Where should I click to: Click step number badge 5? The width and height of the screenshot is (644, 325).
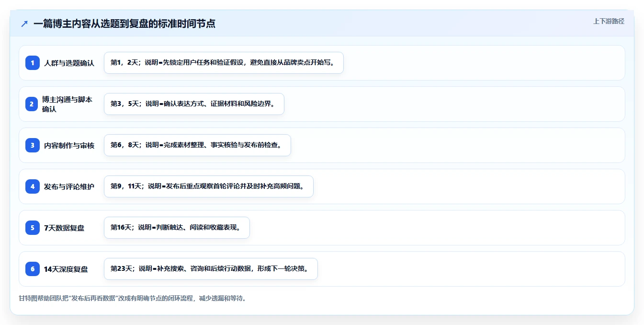(x=33, y=228)
